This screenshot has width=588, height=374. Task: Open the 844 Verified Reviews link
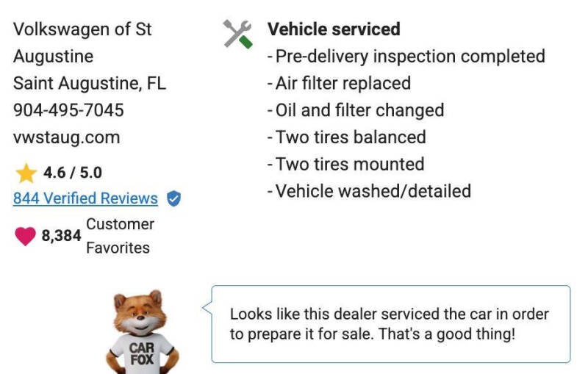pyautogui.click(x=85, y=198)
